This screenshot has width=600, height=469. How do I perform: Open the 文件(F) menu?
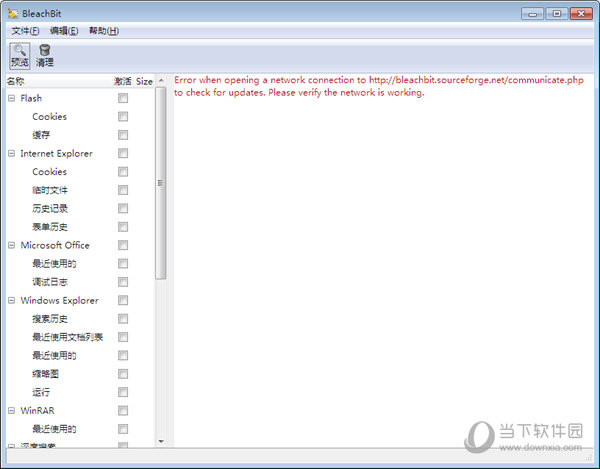click(x=25, y=31)
